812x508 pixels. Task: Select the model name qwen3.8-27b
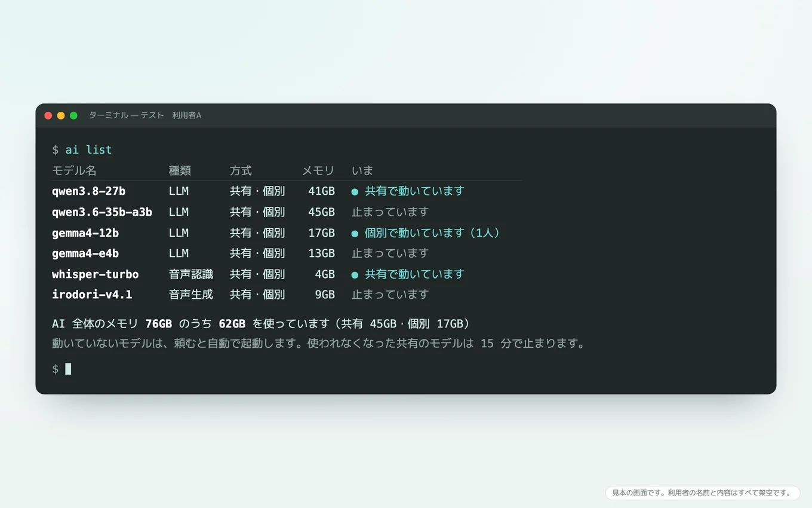[88, 191]
